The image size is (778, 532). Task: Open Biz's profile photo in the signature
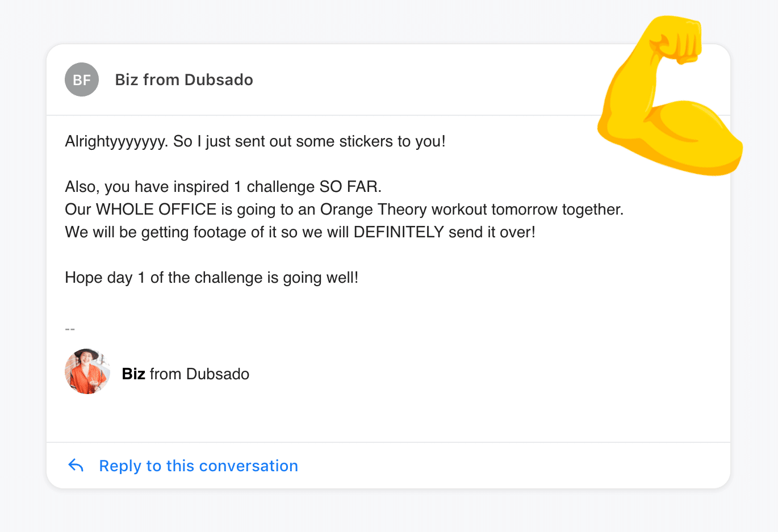point(87,372)
